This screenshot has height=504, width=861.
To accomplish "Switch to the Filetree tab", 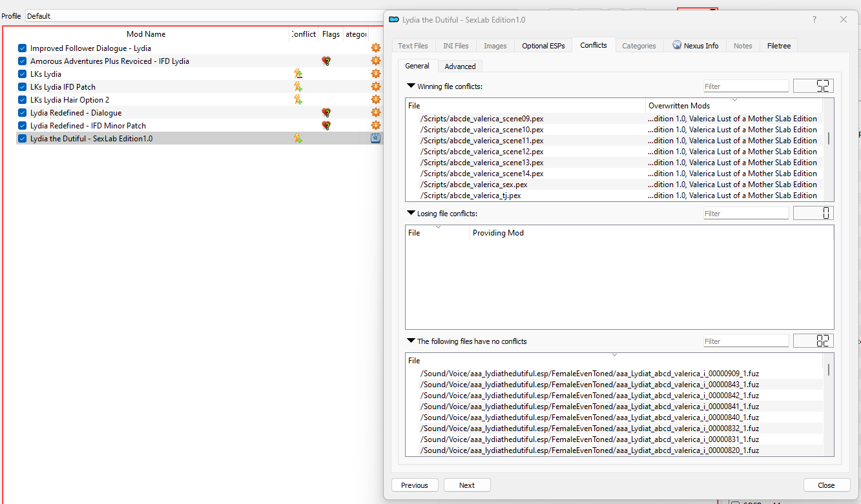I will (779, 46).
